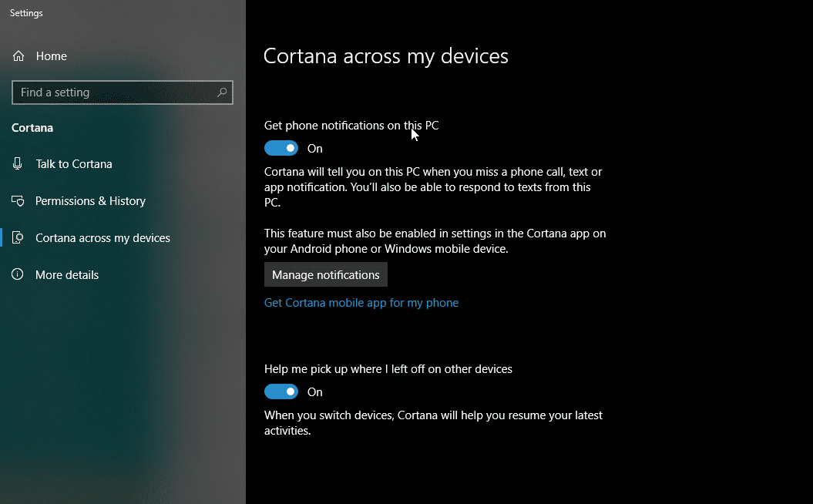Viewport: 813px width, 504px height.
Task: Click the search magnifier icon
Action: tap(222, 92)
